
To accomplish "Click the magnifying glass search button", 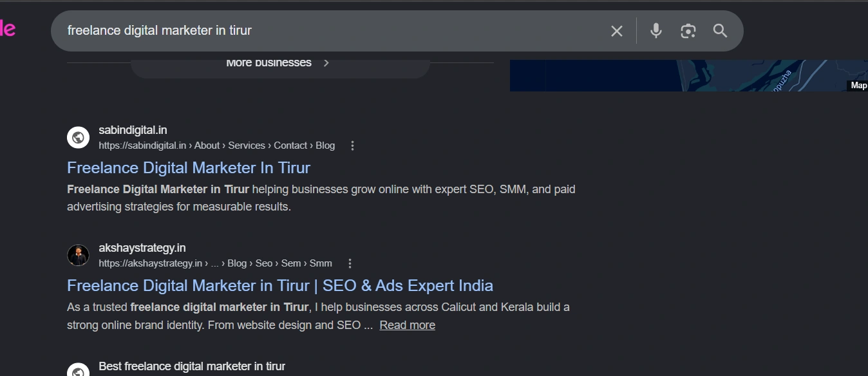I will point(720,31).
